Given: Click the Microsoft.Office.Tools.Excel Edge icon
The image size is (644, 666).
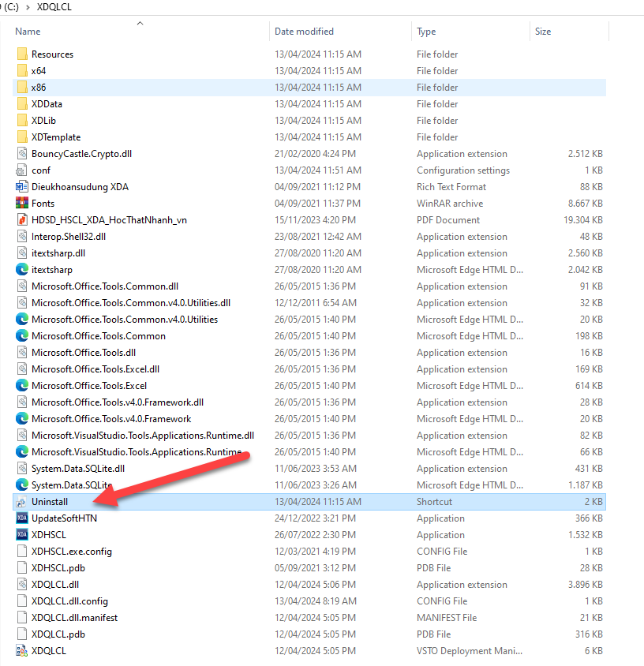Looking at the screenshot, I should click(x=22, y=385).
